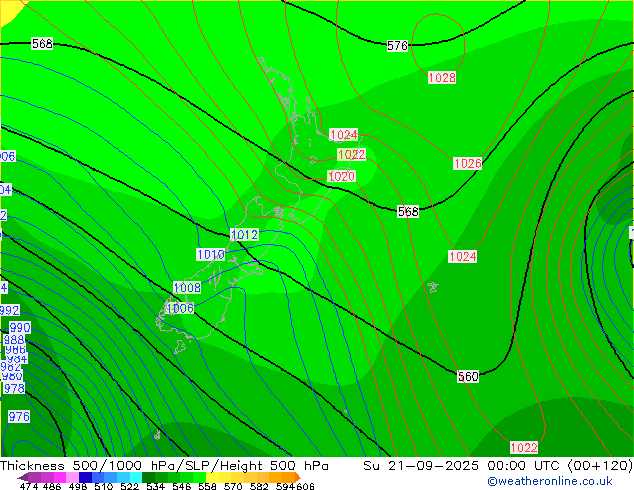Select the darkest green legend swatch above 534
The height and width of the screenshot is (490, 634).
[x=148, y=477]
